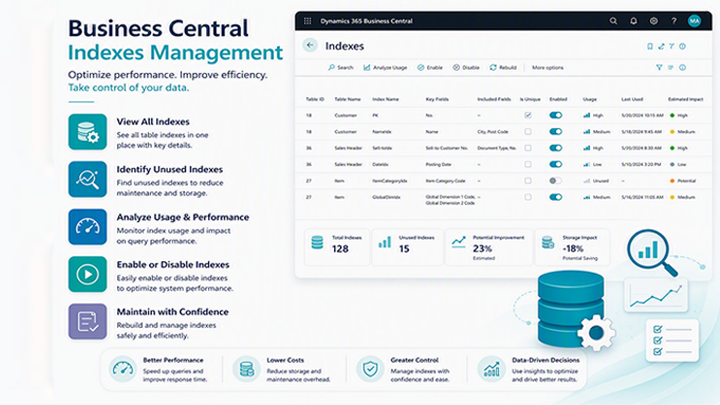Select the ItemCategoryIdx index name cell
Screen dimensions: 720x405
(x=389, y=181)
